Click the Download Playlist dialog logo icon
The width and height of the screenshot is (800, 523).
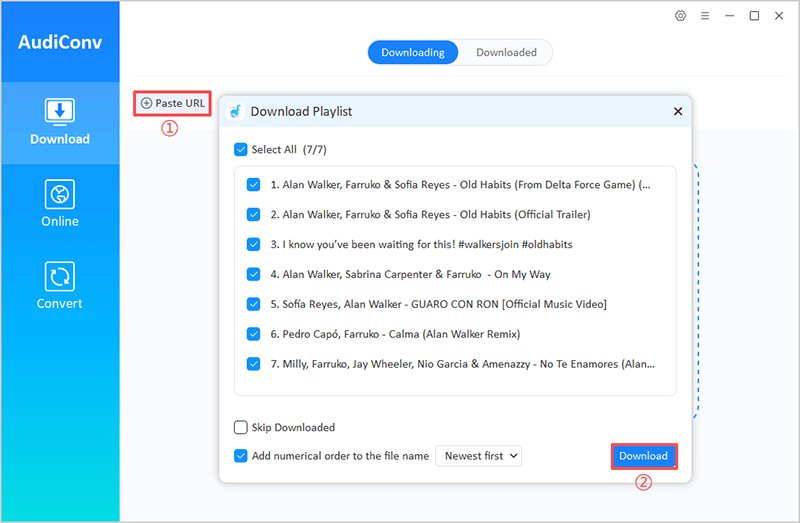(x=236, y=111)
